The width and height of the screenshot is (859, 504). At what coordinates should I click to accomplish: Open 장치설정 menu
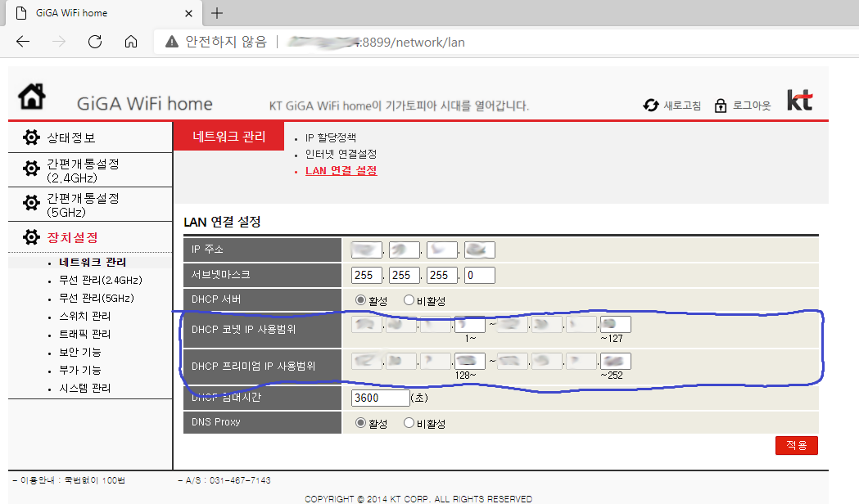tap(72, 237)
